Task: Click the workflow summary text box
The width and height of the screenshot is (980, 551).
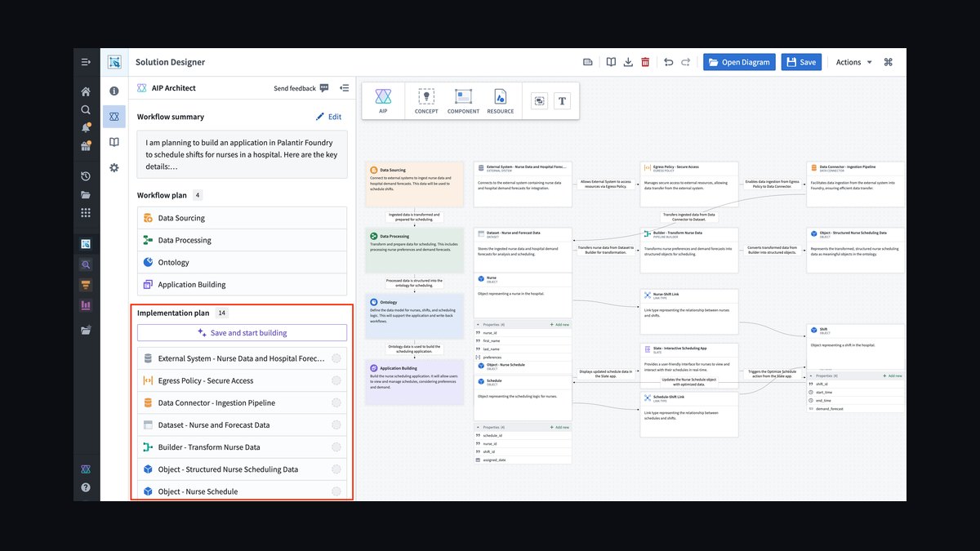Action: click(242, 154)
